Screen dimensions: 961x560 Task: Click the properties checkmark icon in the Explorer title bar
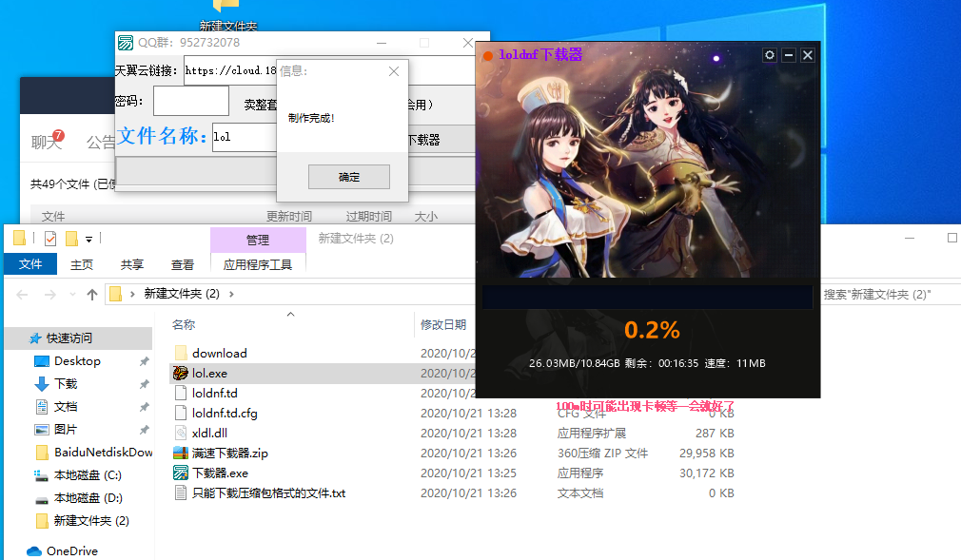(50, 238)
